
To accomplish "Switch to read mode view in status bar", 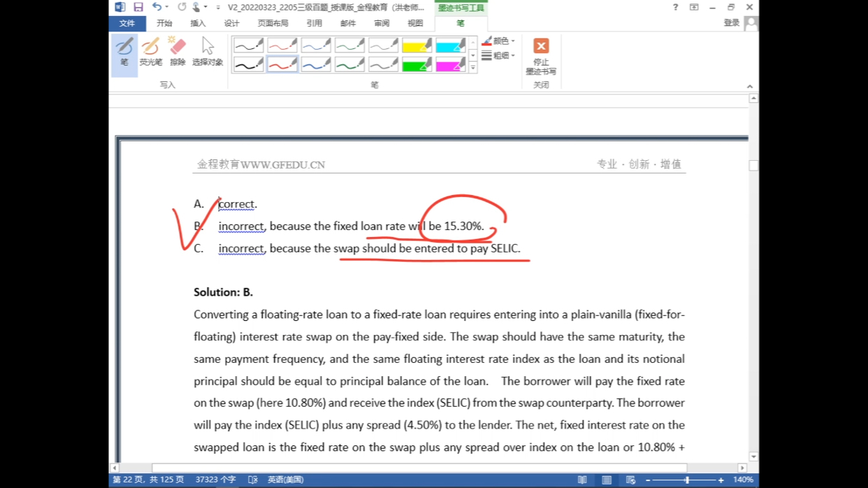I will [582, 480].
